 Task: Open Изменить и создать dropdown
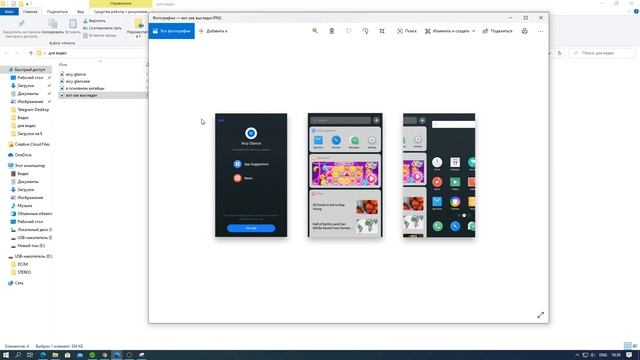point(450,31)
